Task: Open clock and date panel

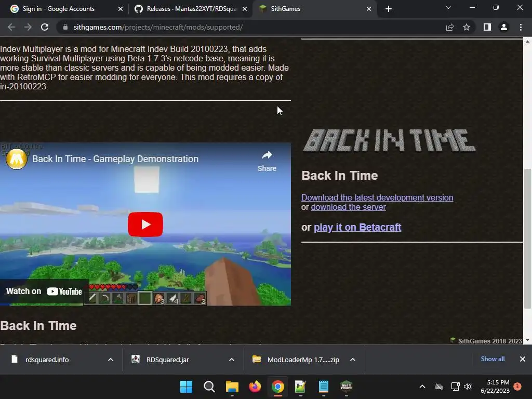Action: tap(495, 387)
